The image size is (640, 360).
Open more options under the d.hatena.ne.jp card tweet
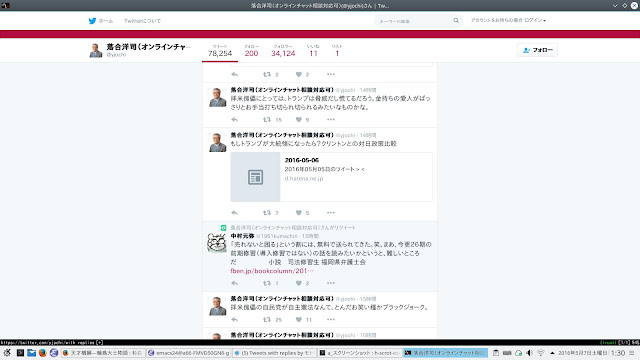point(331,213)
